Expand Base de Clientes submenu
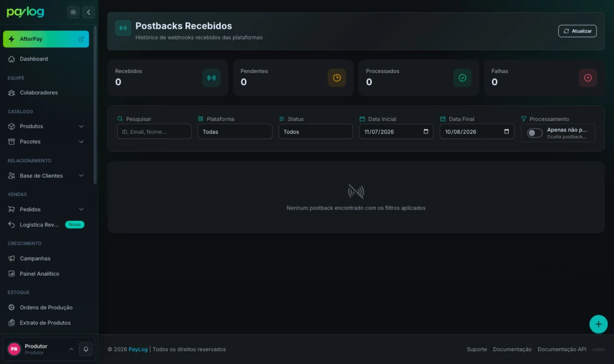The width and height of the screenshot is (614, 364). [x=81, y=176]
